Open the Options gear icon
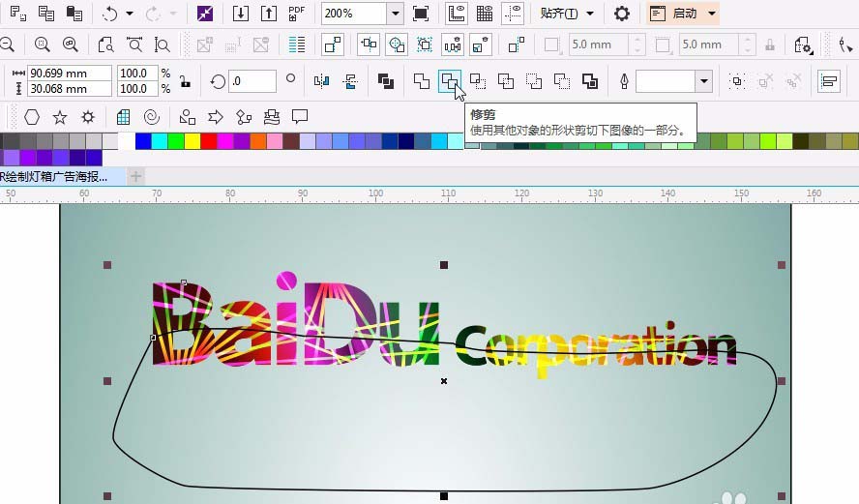This screenshot has width=859, height=504. point(622,14)
